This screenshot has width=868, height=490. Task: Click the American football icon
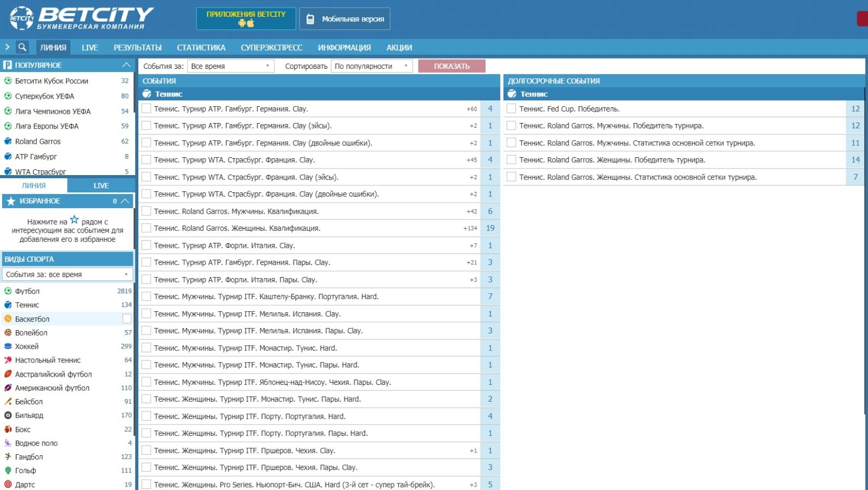point(8,388)
